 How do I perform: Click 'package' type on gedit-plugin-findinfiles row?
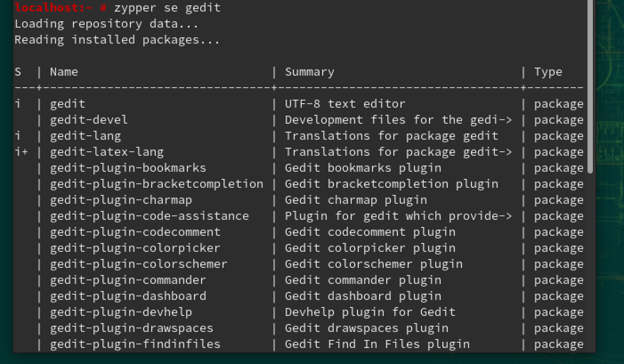pos(559,344)
